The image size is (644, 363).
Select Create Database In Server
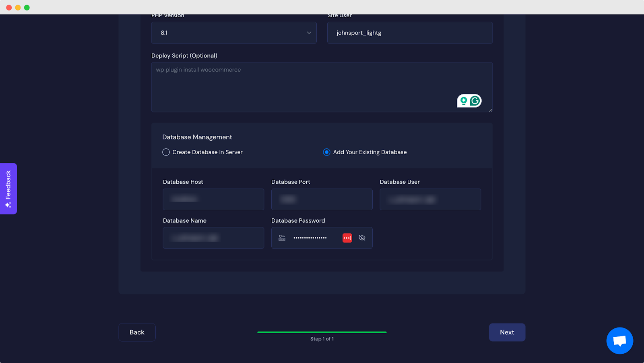[166, 152]
